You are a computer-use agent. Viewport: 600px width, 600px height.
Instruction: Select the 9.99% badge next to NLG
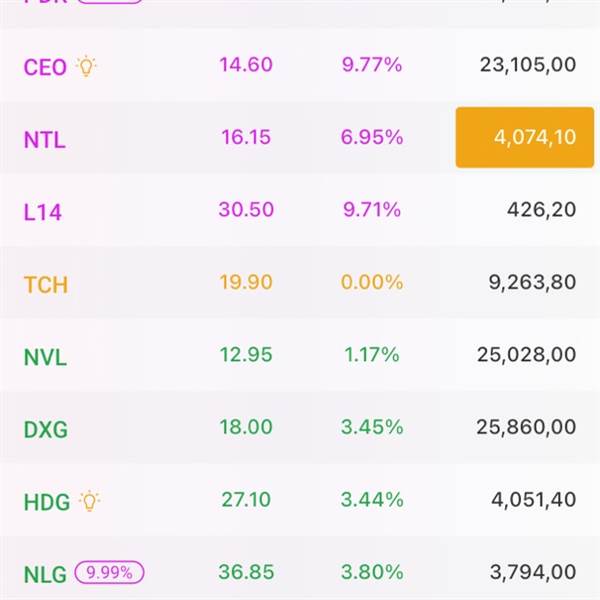pyautogui.click(x=109, y=572)
